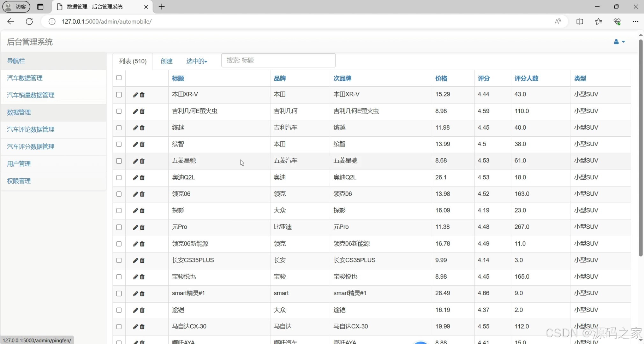
Task: Select the checkbox for 领克06 row
Action: pyautogui.click(x=119, y=194)
